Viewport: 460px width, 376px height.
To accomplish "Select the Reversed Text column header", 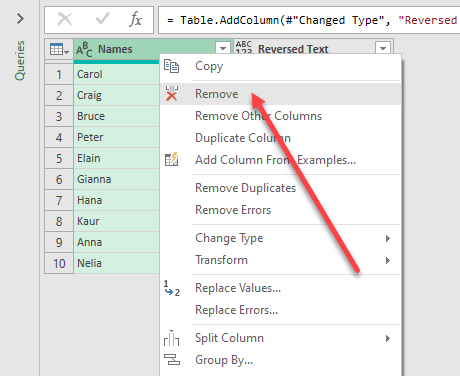I will pos(314,47).
